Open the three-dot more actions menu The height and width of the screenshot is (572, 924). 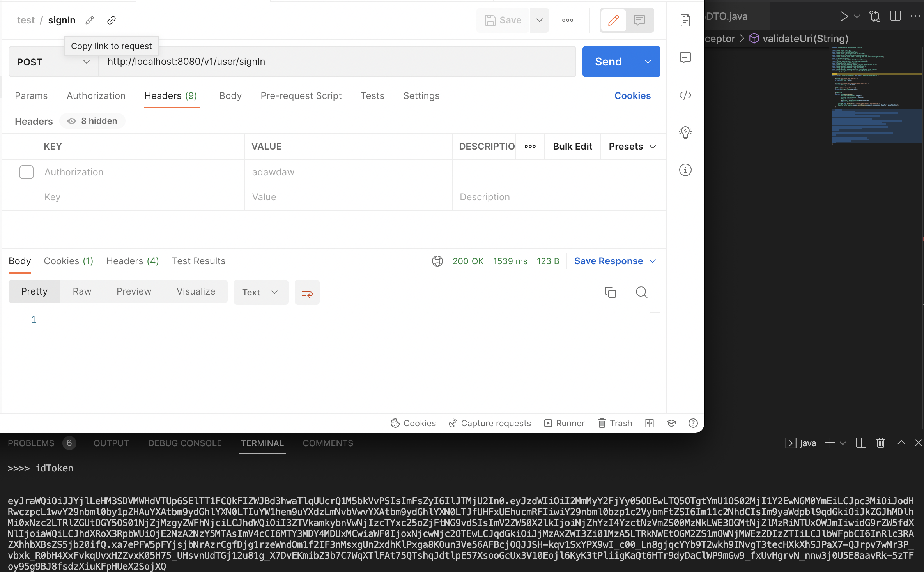point(568,20)
